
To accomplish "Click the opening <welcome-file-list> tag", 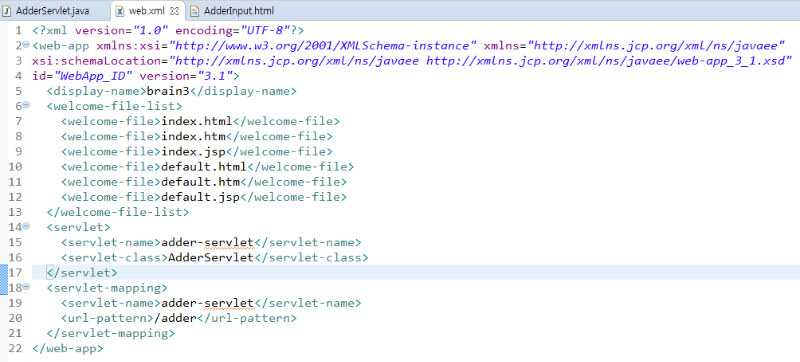I will tap(114, 106).
